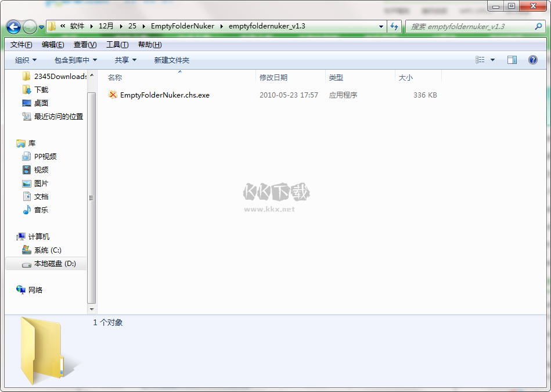Click the back navigation arrow
Viewport: 551px width, 392px height.
[x=13, y=27]
